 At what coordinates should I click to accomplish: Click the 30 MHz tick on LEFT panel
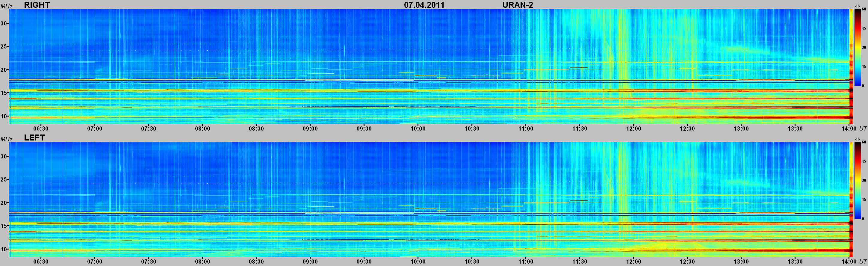4,156
